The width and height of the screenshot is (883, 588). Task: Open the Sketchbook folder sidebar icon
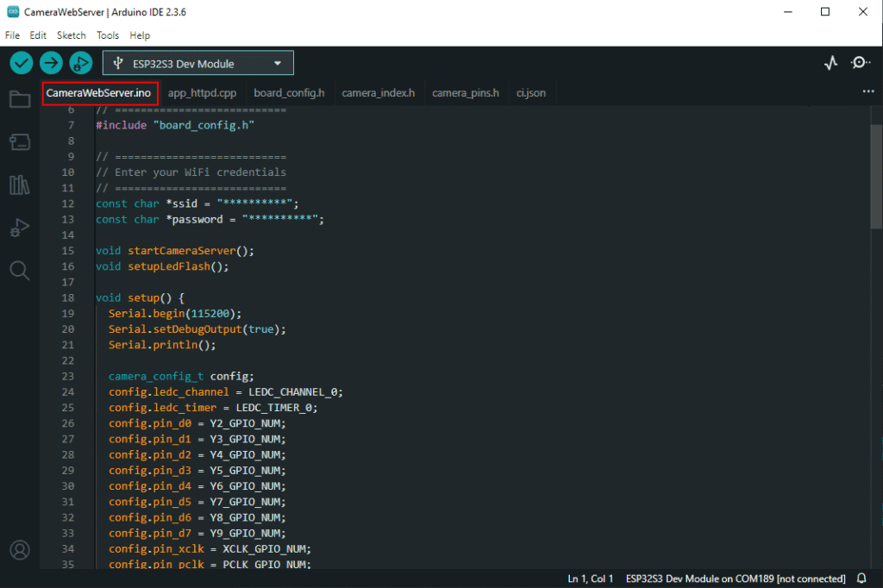pos(20,100)
